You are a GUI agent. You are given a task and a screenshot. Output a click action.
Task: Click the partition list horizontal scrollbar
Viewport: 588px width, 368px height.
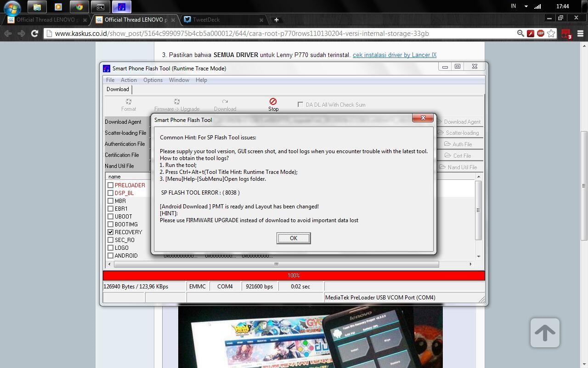276,264
